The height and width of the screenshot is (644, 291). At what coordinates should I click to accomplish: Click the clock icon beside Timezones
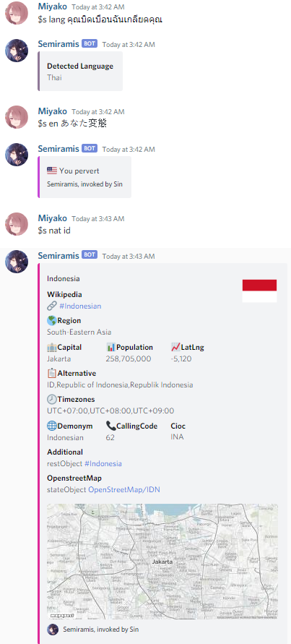[x=52, y=399]
